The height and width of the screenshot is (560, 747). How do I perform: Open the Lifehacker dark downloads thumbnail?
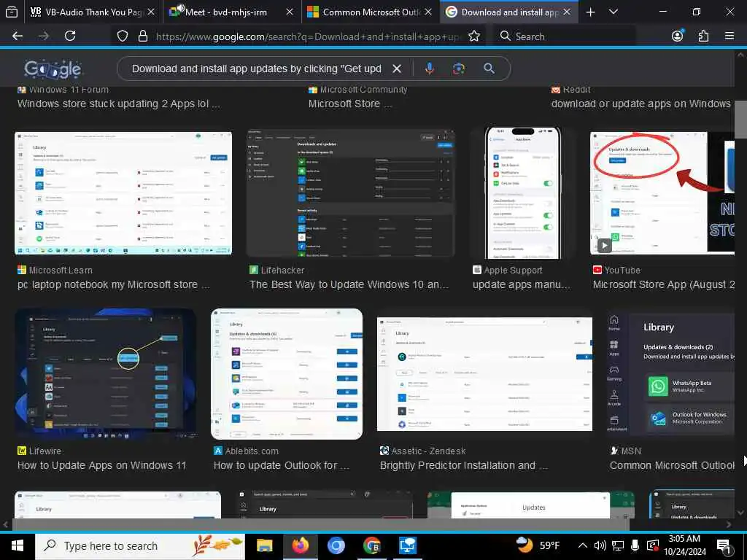pos(351,193)
